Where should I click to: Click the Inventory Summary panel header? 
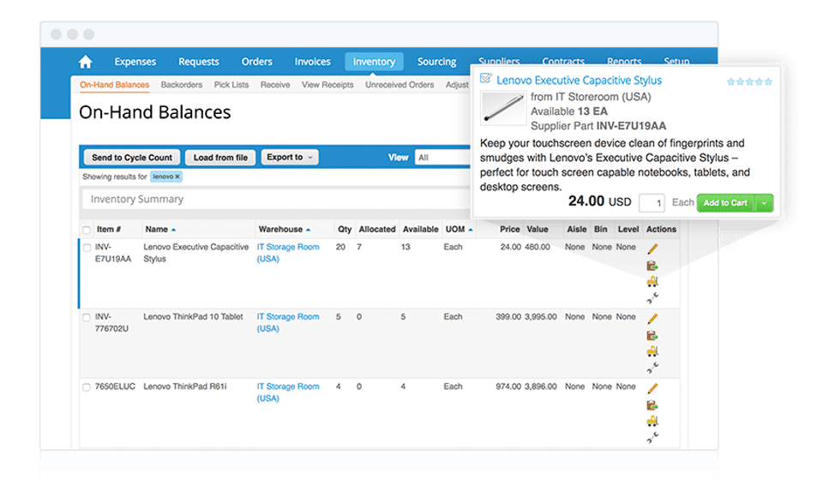(x=275, y=200)
